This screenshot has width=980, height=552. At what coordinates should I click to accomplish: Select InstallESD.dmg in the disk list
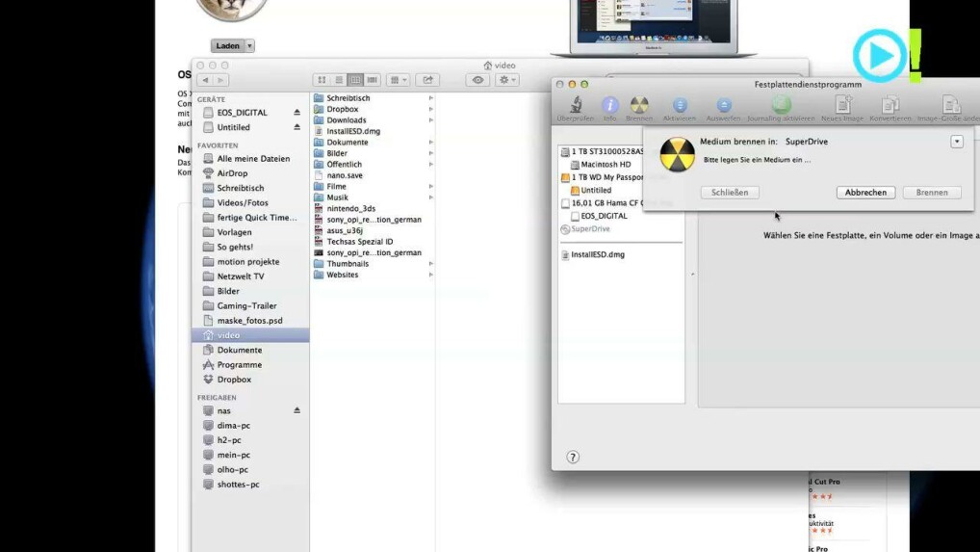pyautogui.click(x=597, y=255)
